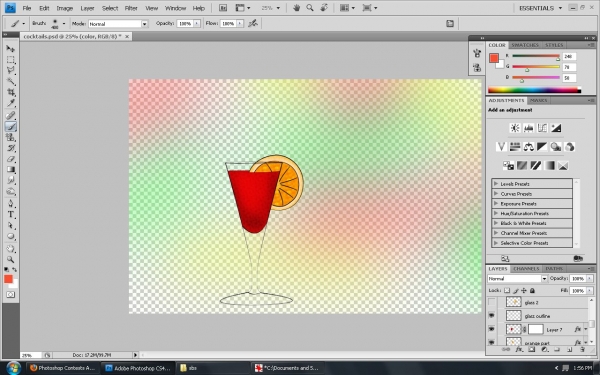This screenshot has width=600, height=375.
Task: Select the Type tool
Action: (11, 215)
